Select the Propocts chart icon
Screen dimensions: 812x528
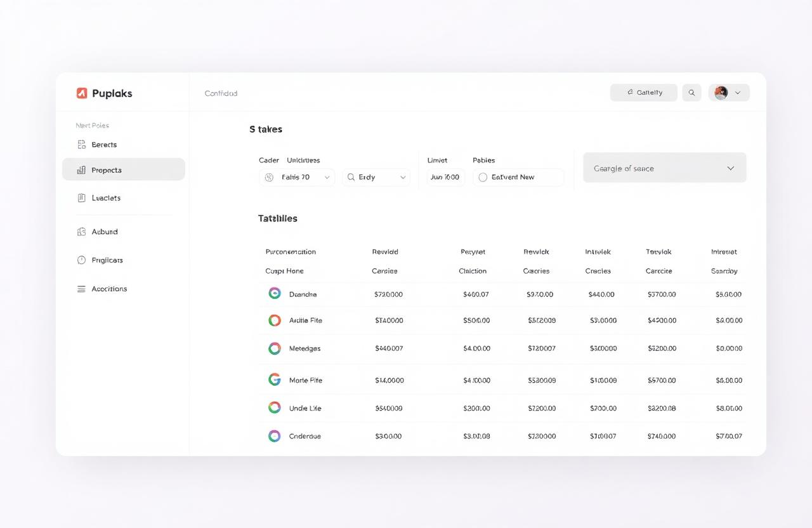(x=81, y=170)
